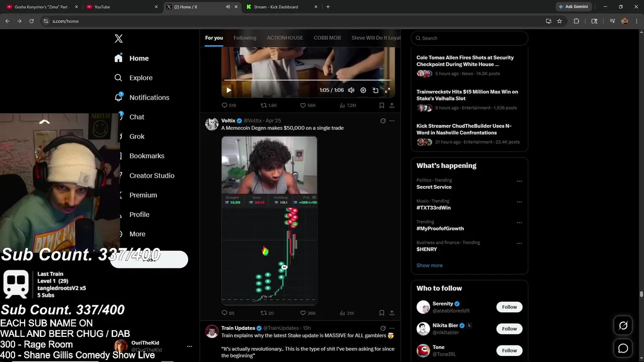Open more options for Secret Service trend

coord(519,181)
